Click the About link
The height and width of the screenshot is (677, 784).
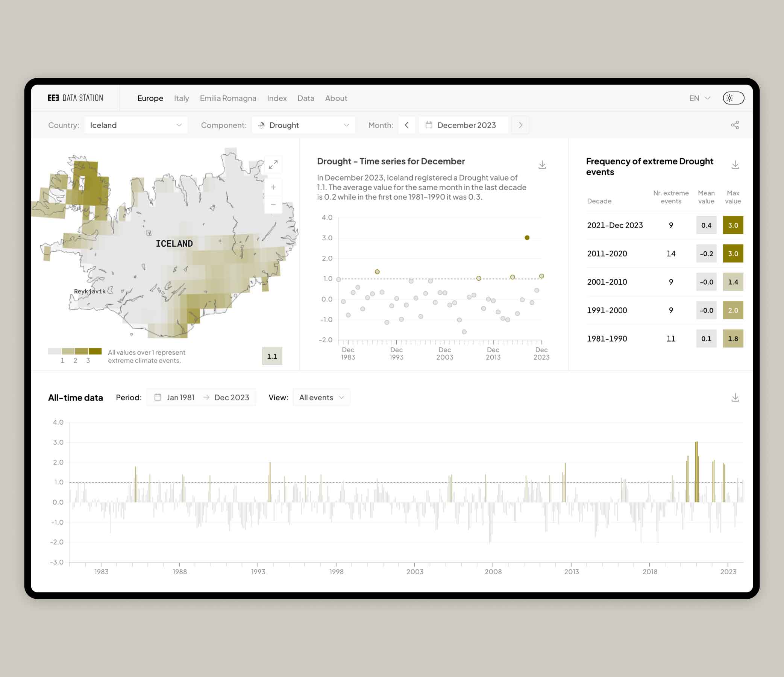(336, 98)
